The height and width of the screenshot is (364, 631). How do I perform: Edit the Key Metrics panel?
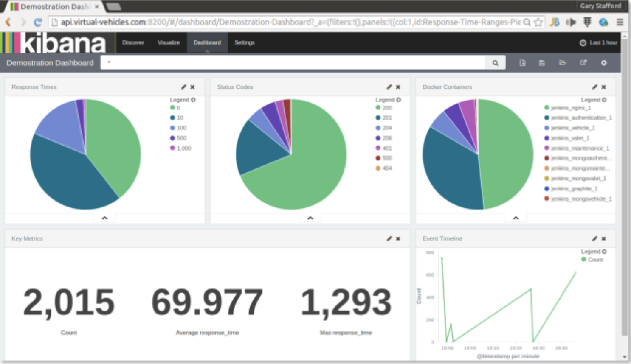[x=389, y=238]
